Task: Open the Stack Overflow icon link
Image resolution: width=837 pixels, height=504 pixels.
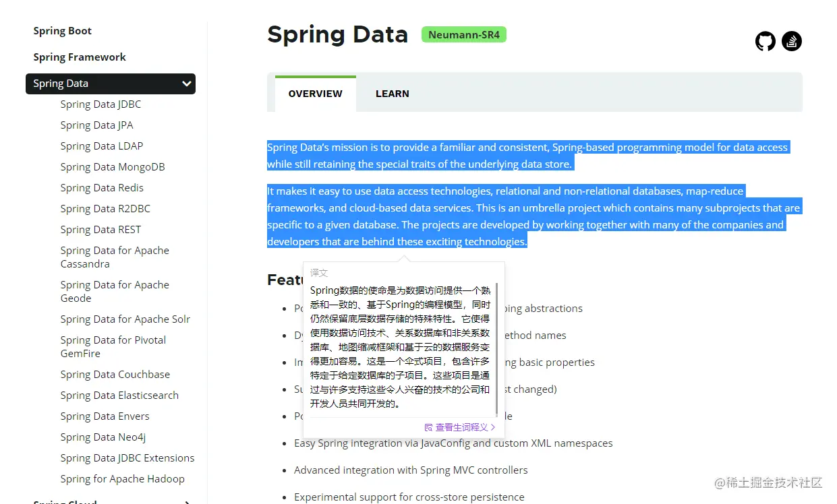Action: (x=792, y=41)
